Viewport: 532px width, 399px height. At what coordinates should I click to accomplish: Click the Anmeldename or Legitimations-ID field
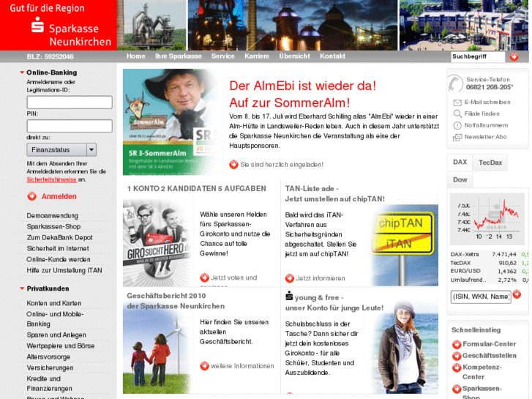[70, 102]
